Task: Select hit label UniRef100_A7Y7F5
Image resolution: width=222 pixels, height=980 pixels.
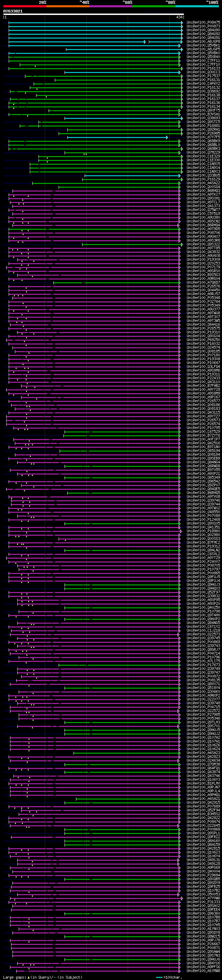Action: coord(203,137)
